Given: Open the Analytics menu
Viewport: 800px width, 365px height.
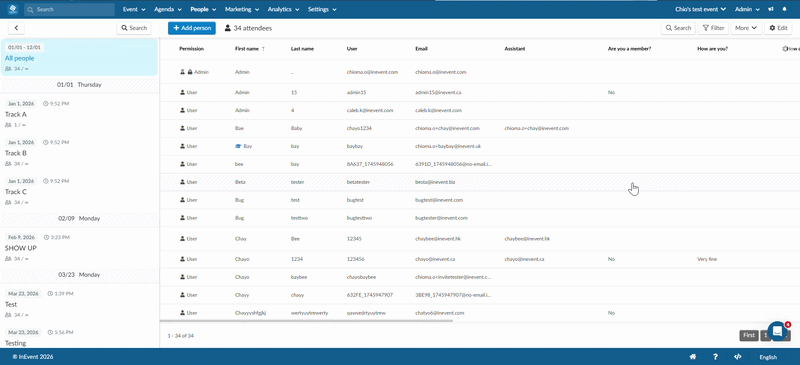Looking at the screenshot, I should 284,9.
